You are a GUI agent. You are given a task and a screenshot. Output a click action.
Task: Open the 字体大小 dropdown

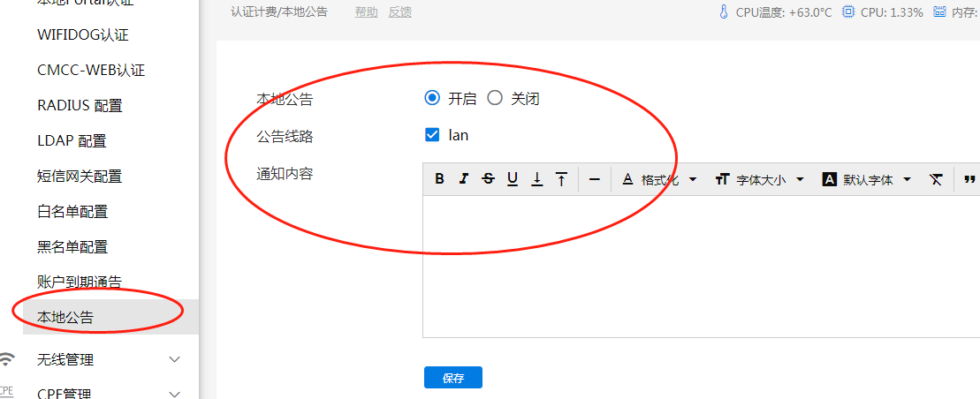point(759,179)
